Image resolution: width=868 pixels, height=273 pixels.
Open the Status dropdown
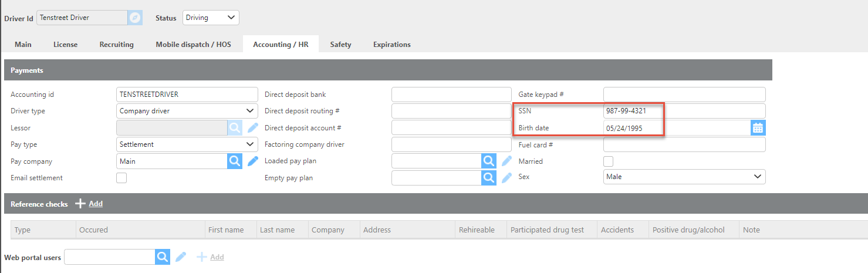pyautogui.click(x=211, y=18)
